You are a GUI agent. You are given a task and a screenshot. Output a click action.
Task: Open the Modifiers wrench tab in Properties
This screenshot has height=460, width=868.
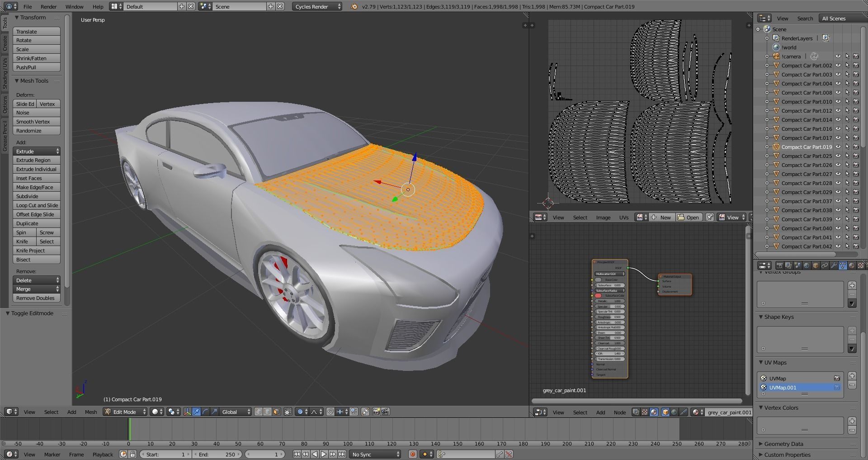[834, 266]
